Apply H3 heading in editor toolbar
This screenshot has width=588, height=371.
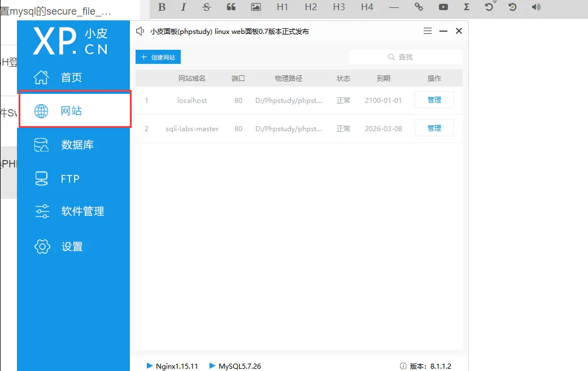coord(339,7)
